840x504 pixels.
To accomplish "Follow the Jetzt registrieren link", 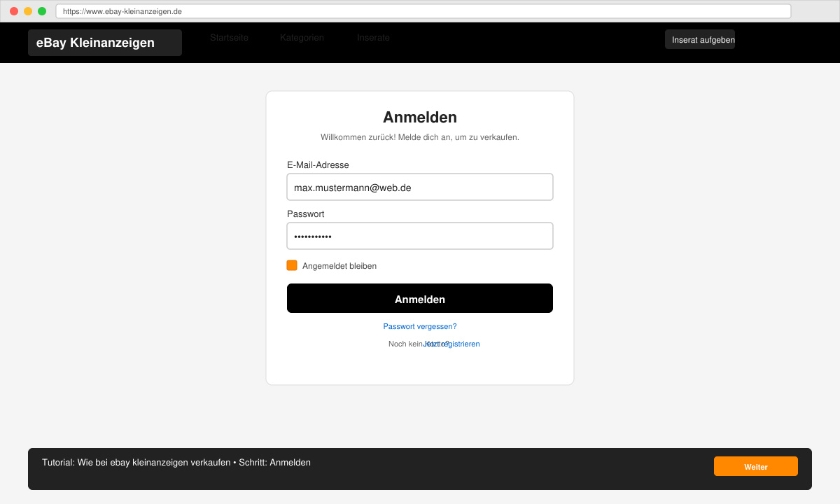I will [x=452, y=344].
